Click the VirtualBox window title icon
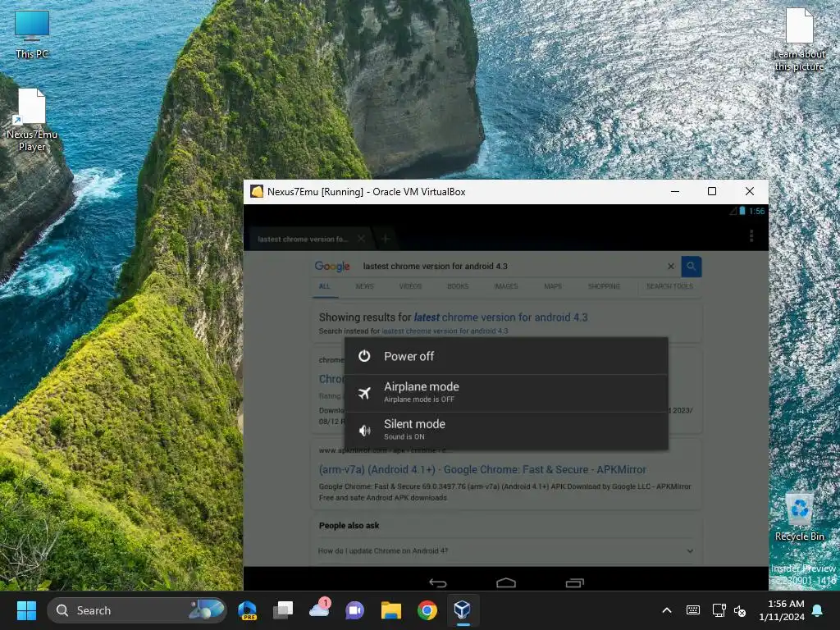The width and height of the screenshot is (840, 630). (257, 192)
